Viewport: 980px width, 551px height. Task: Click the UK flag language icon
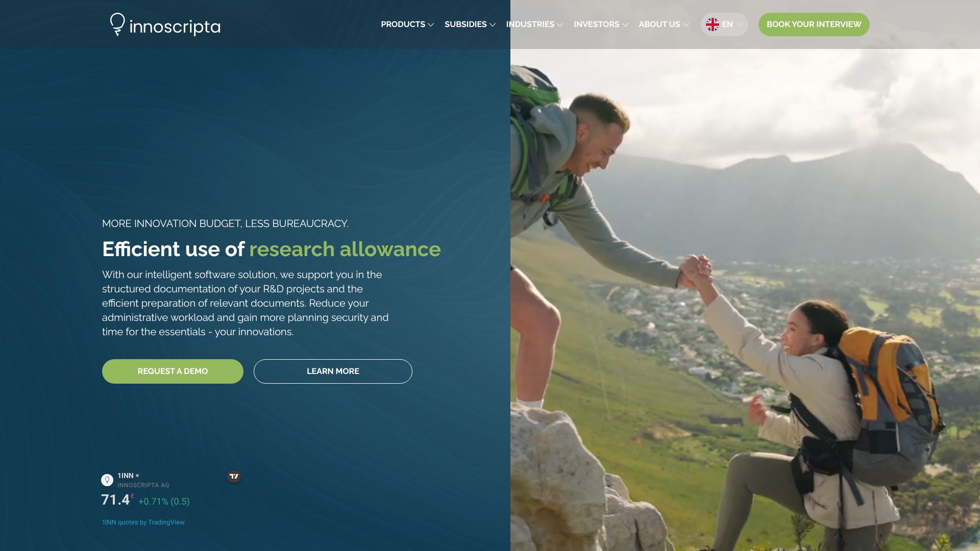[713, 24]
